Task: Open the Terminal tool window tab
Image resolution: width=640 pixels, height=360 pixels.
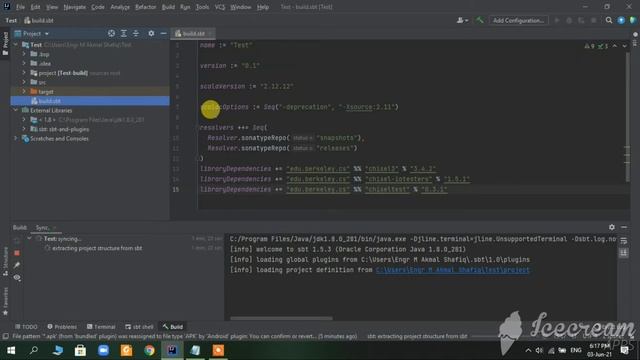Action: [101, 327]
